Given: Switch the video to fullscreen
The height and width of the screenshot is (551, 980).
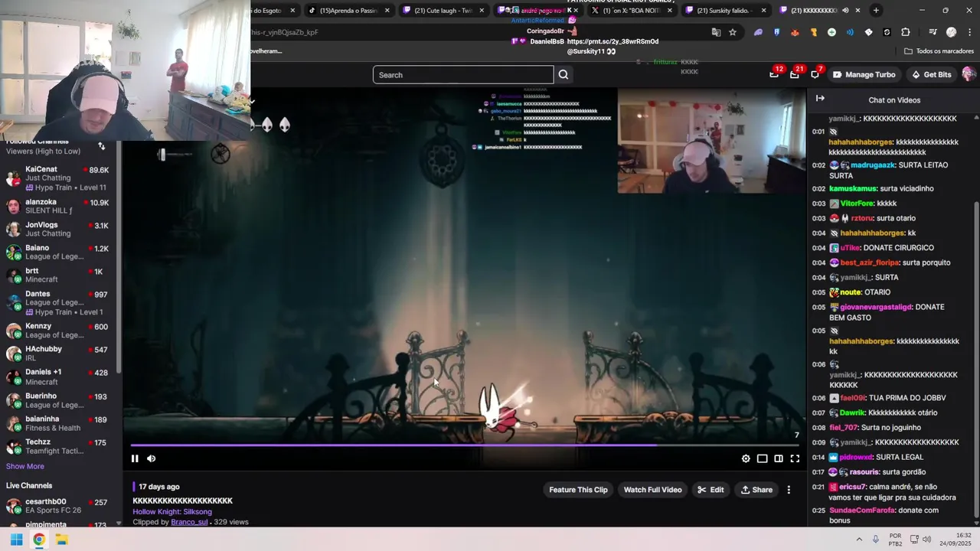Looking at the screenshot, I should tap(795, 458).
